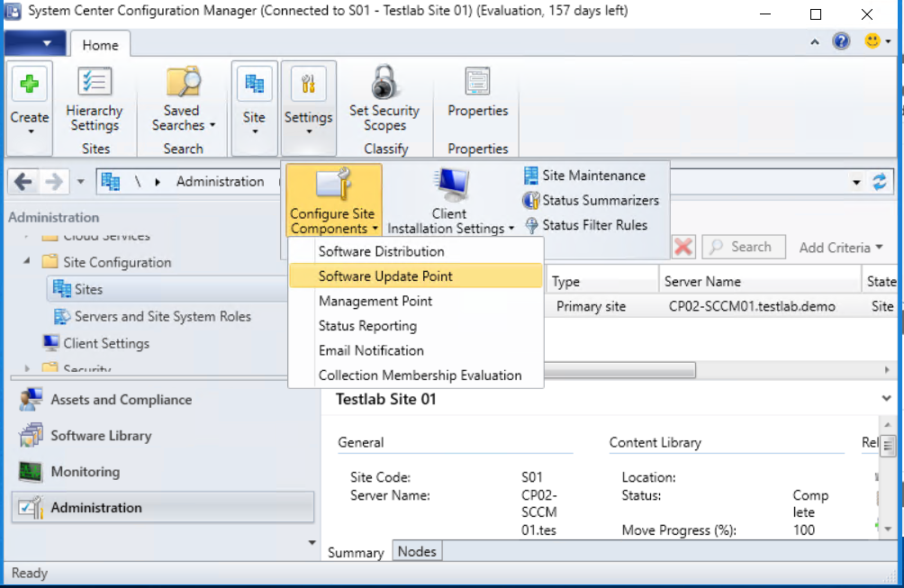Choose Management Point from the menu
Viewport: 904px width, 588px height.
pos(416,301)
